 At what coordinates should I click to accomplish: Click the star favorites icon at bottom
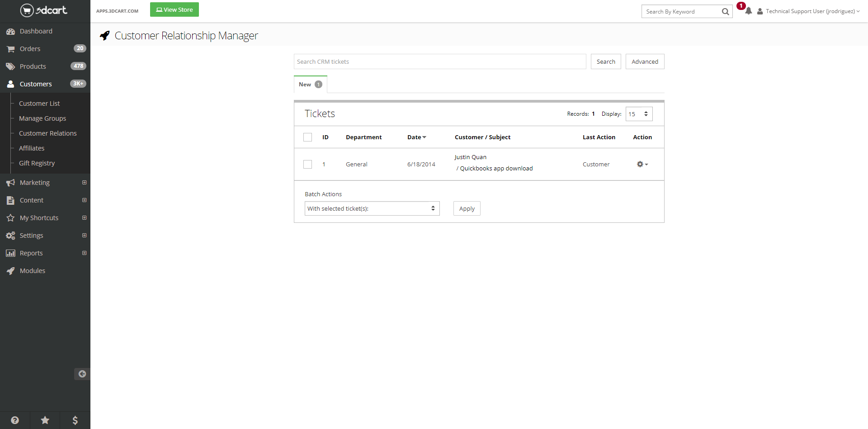pos(45,420)
